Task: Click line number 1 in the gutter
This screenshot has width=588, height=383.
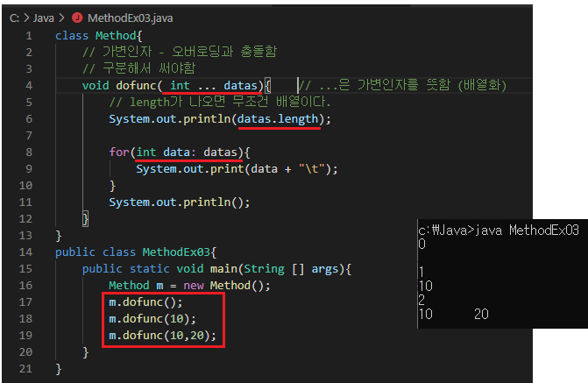Action: [x=29, y=36]
